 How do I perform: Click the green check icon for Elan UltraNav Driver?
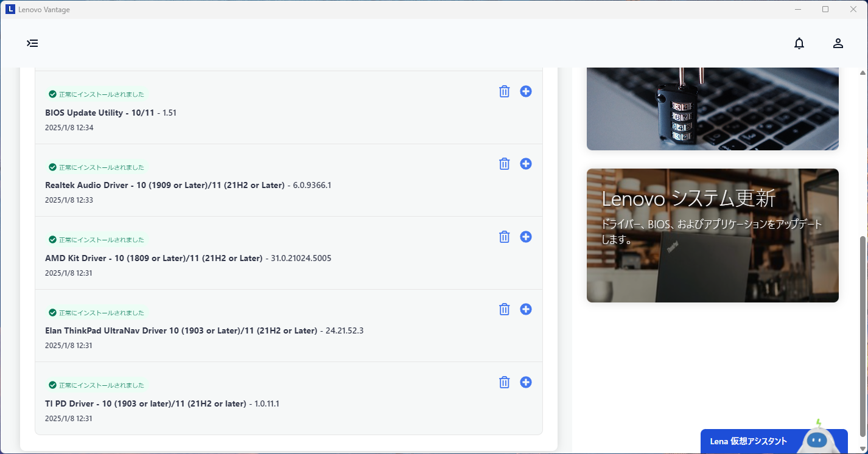[x=52, y=312]
